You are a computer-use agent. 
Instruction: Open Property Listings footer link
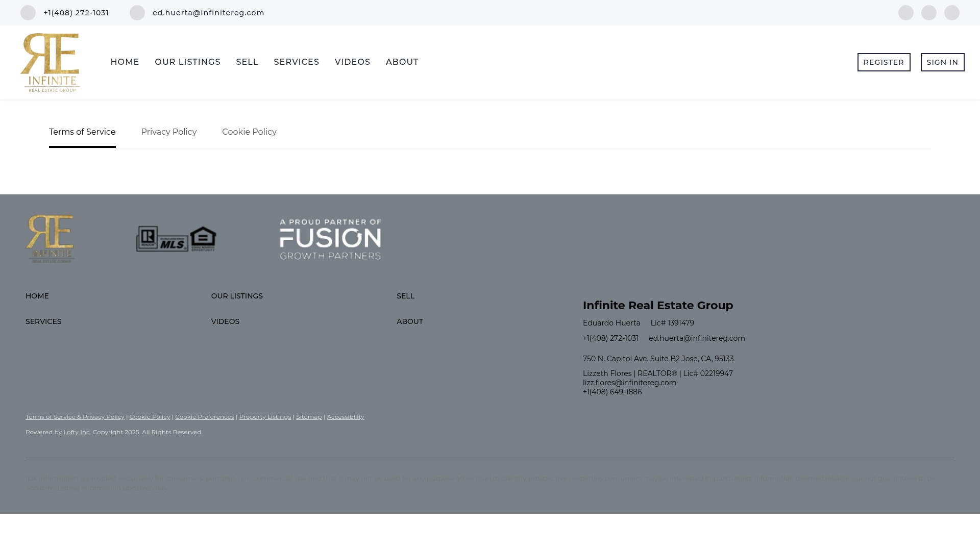(x=265, y=417)
